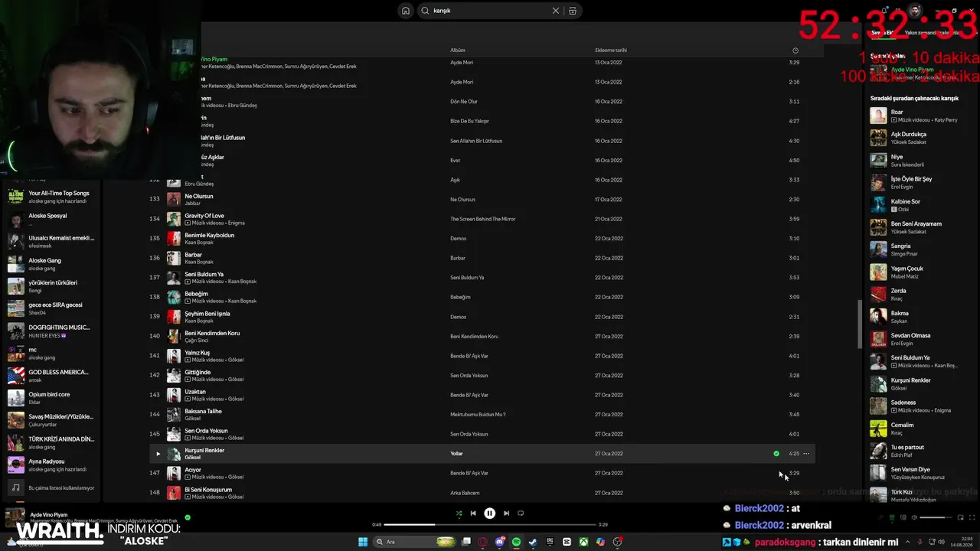Open the Xbox app from taskbar
This screenshot has width=980, height=551.
click(583, 542)
